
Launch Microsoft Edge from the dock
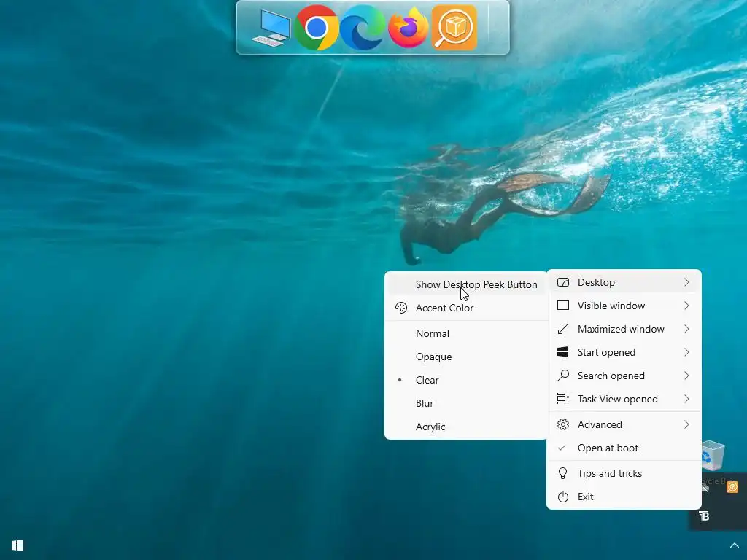click(362, 28)
